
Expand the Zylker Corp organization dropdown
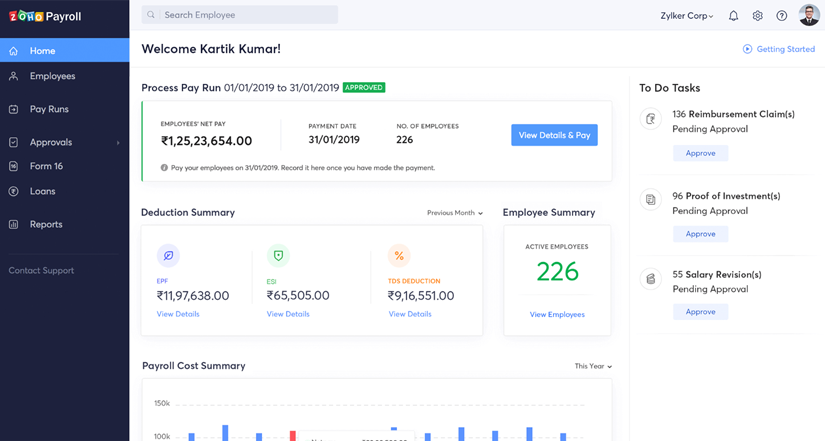pos(687,16)
